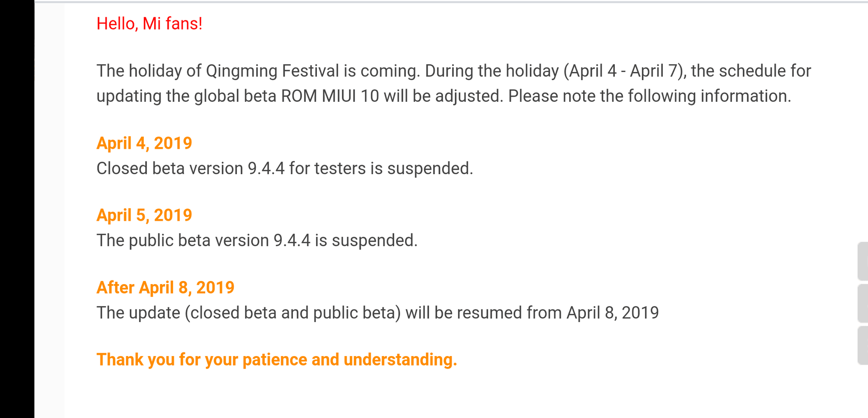The height and width of the screenshot is (418, 868).
Task: Click the black bar at the left edge
Action: point(17,209)
